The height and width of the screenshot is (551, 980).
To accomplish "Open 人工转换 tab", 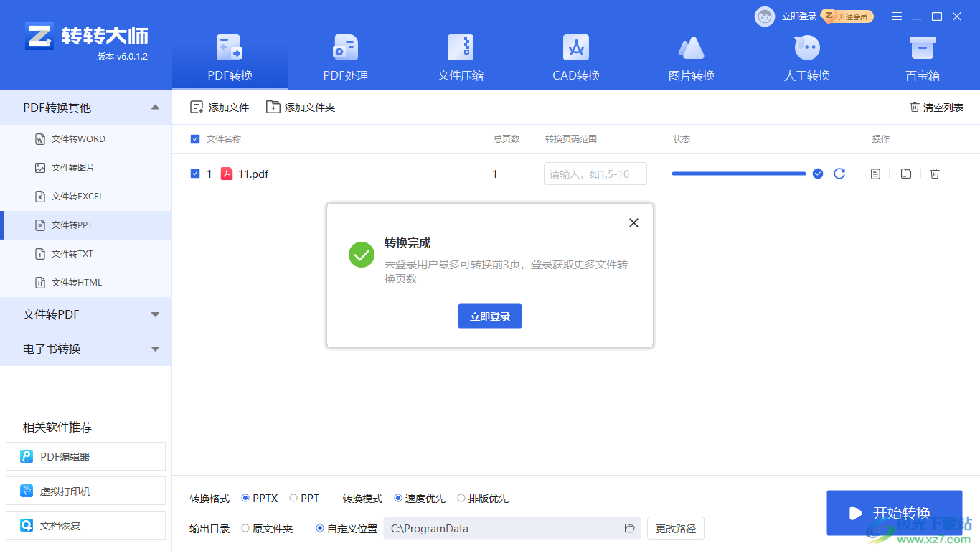I will tap(807, 59).
